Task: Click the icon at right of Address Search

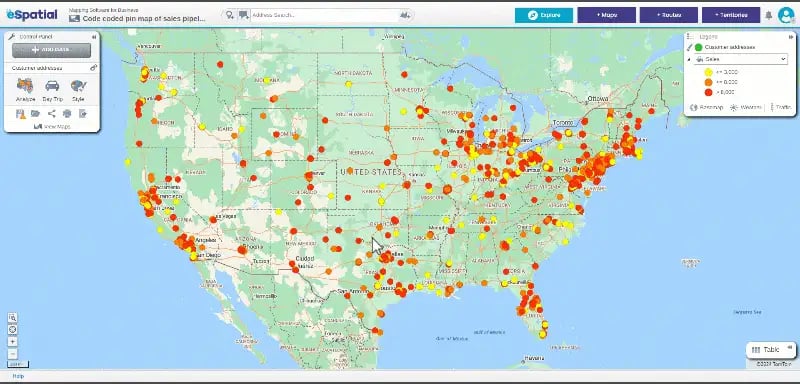Action: [405, 15]
